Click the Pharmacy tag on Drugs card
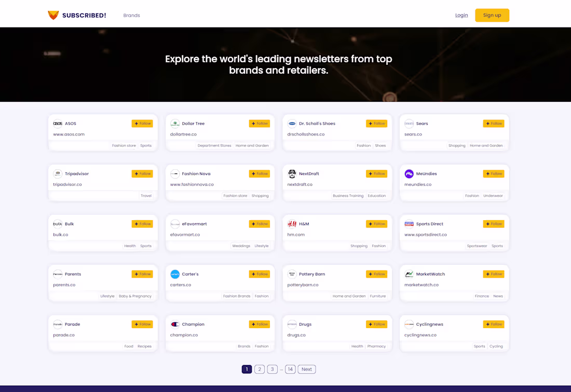 (x=376, y=346)
